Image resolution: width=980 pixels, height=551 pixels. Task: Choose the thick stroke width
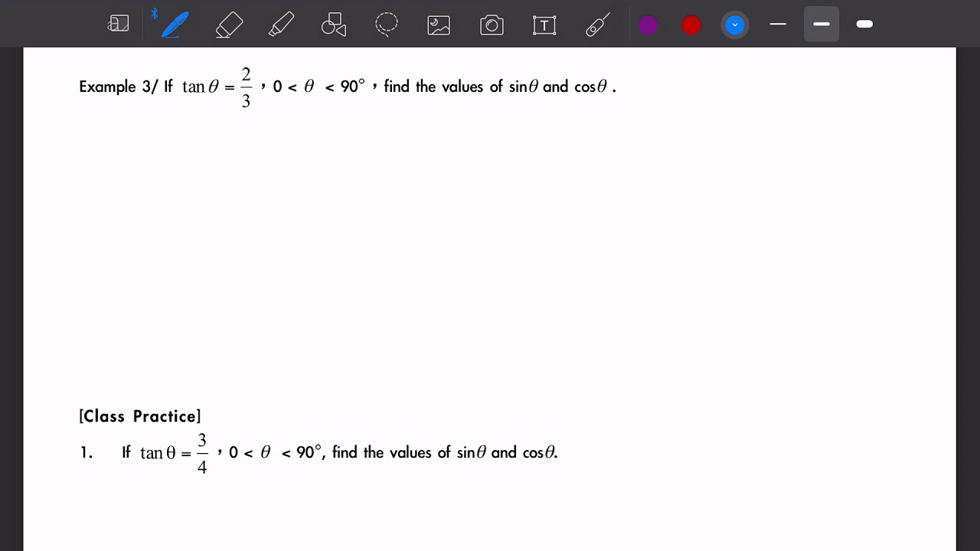point(864,24)
